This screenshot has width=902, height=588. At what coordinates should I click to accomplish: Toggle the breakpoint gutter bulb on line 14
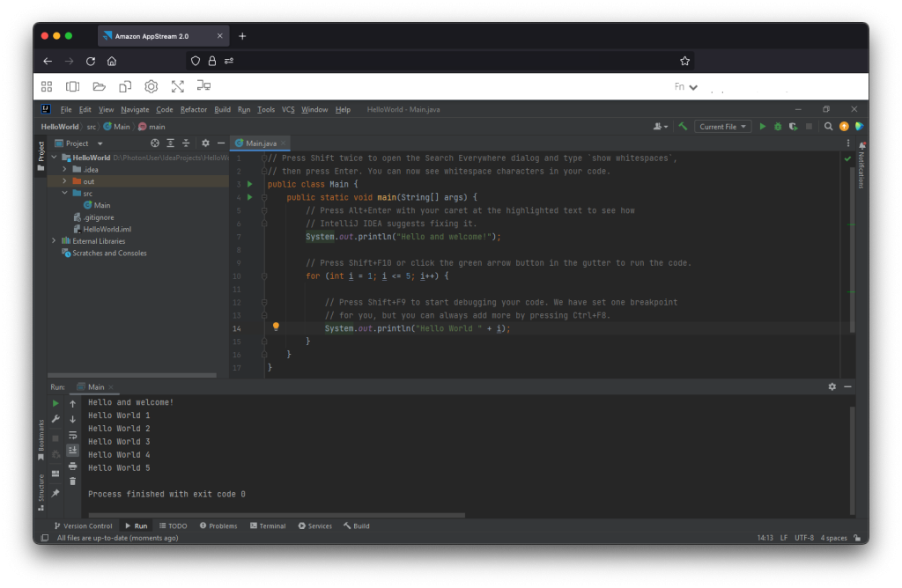pos(276,327)
